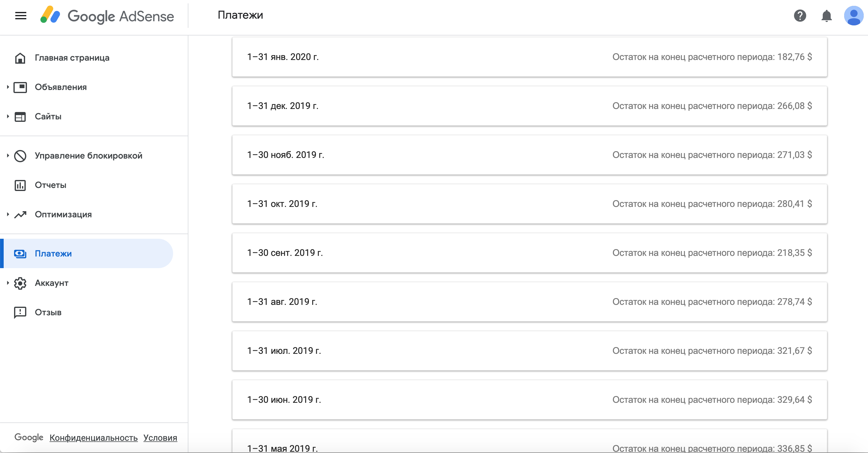Show notifications via bell icon
Screen dimensions: 868x453
[x=826, y=16]
